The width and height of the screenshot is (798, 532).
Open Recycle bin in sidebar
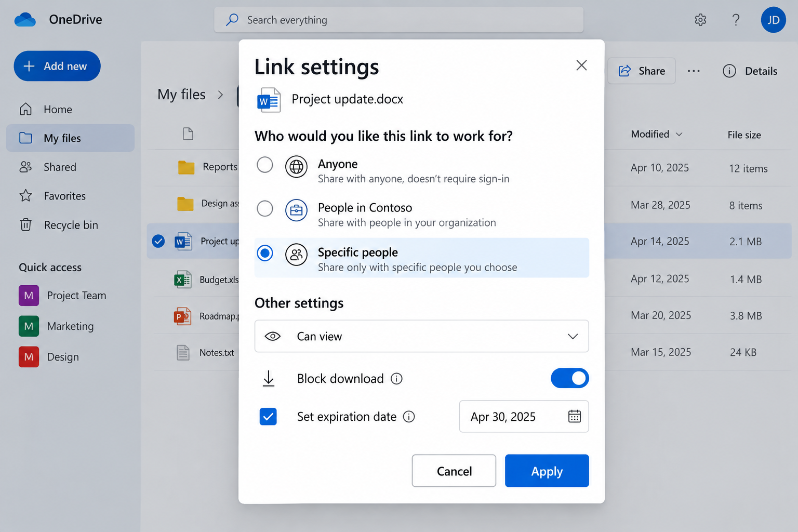70,225
